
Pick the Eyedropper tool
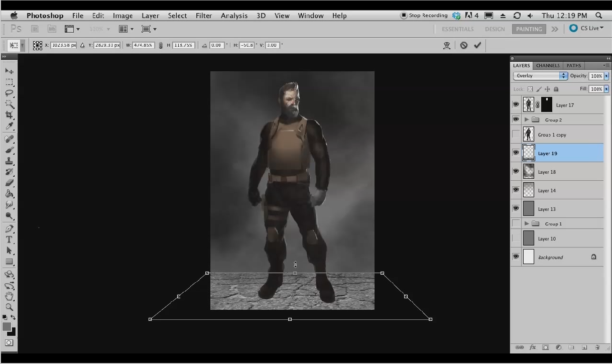point(9,126)
